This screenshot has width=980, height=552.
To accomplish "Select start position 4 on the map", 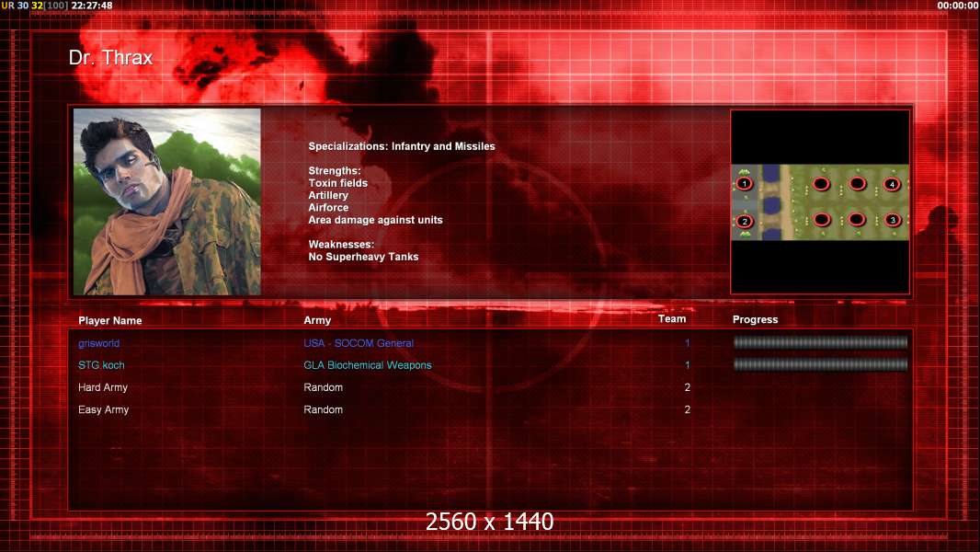I will pyautogui.click(x=892, y=184).
